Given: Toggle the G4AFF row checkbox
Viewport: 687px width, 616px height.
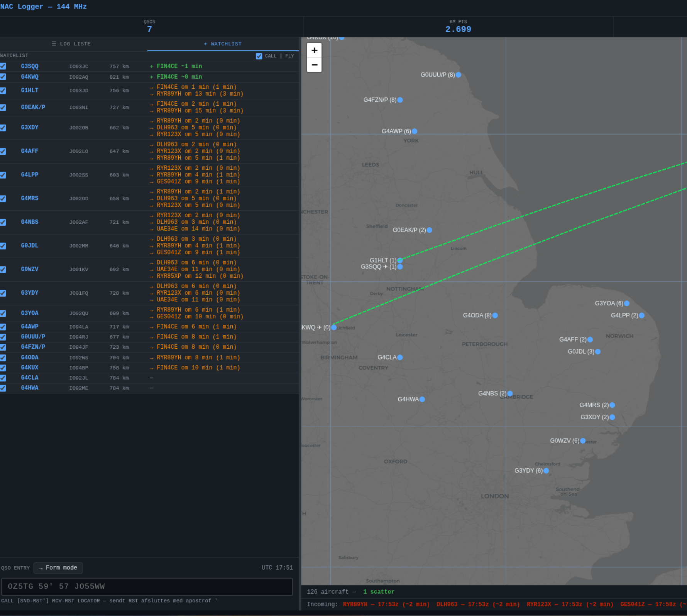Looking at the screenshot, I should (3, 151).
